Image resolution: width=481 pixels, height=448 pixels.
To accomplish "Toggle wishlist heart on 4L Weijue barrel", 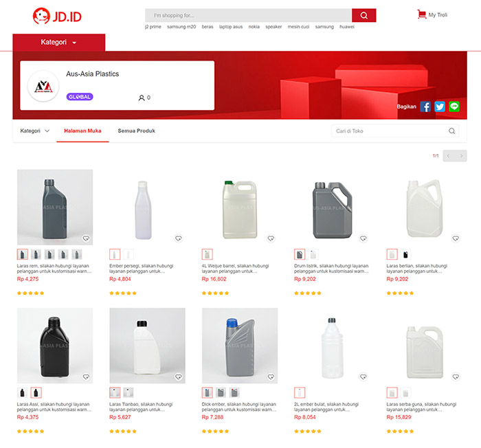I will [x=271, y=238].
